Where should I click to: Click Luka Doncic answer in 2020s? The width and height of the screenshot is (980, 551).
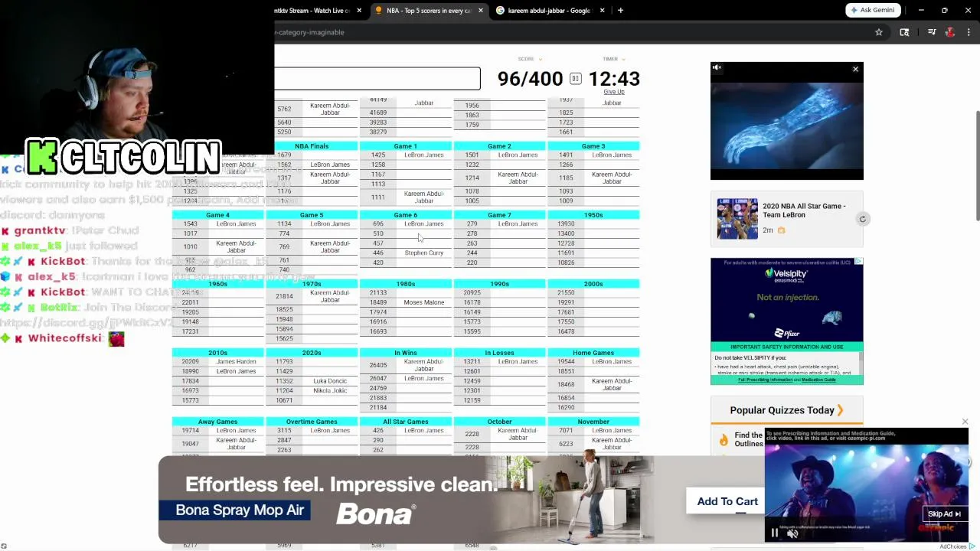330,381
